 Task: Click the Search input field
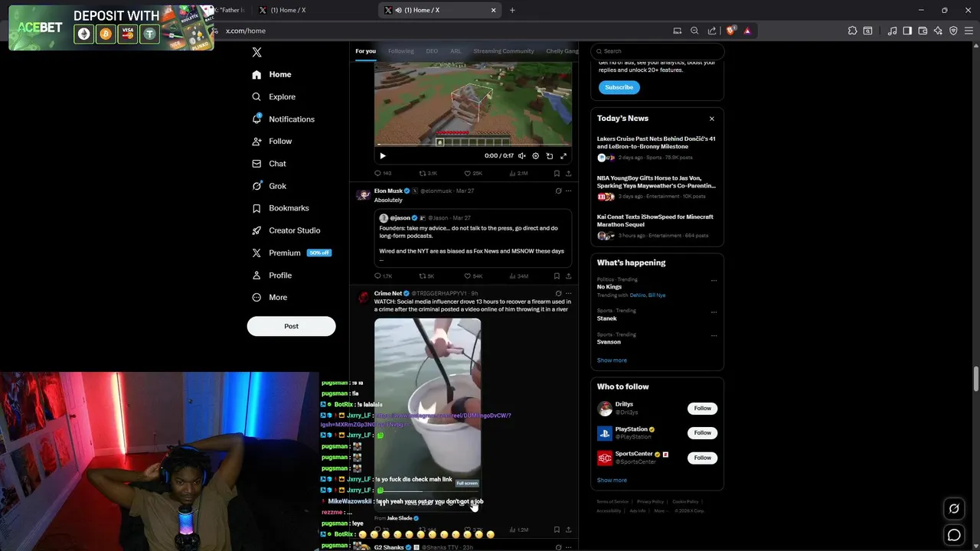(657, 51)
